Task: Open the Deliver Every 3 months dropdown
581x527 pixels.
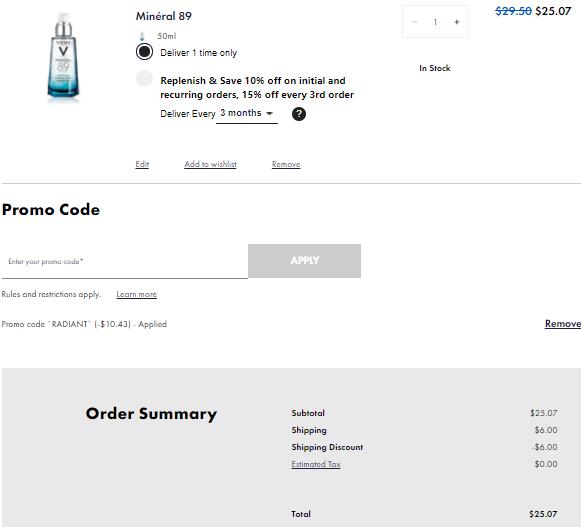Action: 247,113
